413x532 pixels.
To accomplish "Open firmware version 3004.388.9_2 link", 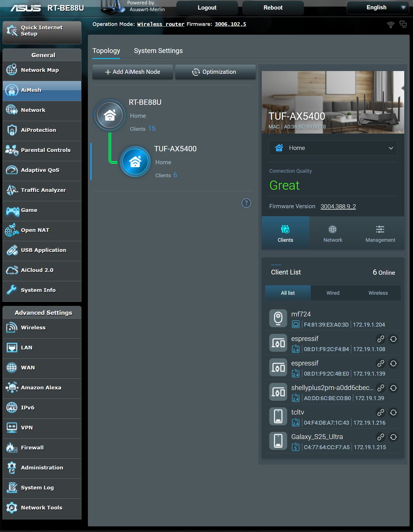I will point(338,206).
